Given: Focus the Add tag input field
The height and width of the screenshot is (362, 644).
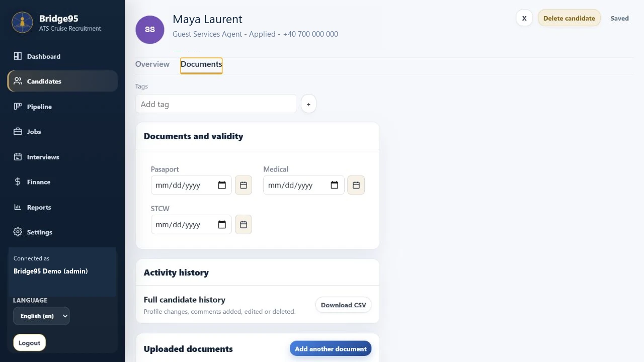Looking at the screenshot, I should 216,104.
